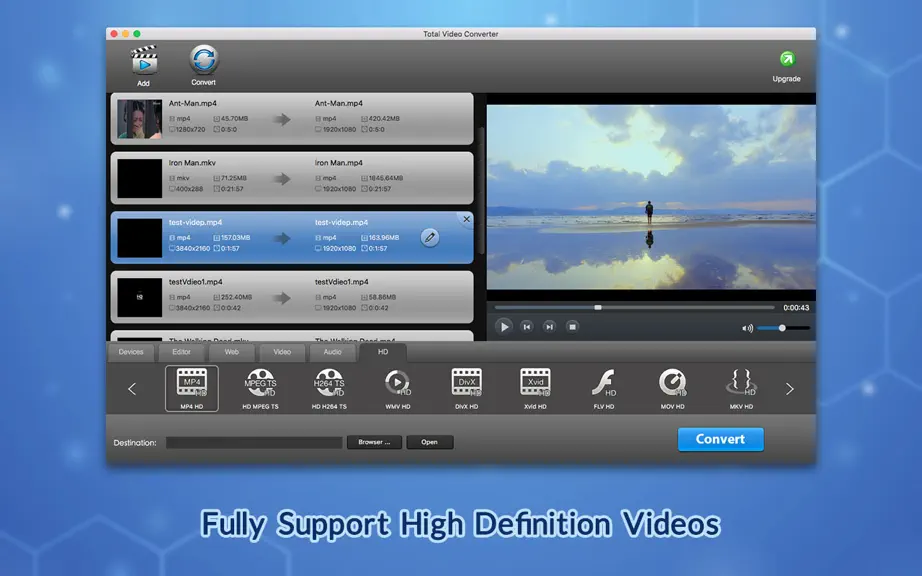Mute the preview using the speaker icon
Screen dimensions: 922x576
pos(747,328)
